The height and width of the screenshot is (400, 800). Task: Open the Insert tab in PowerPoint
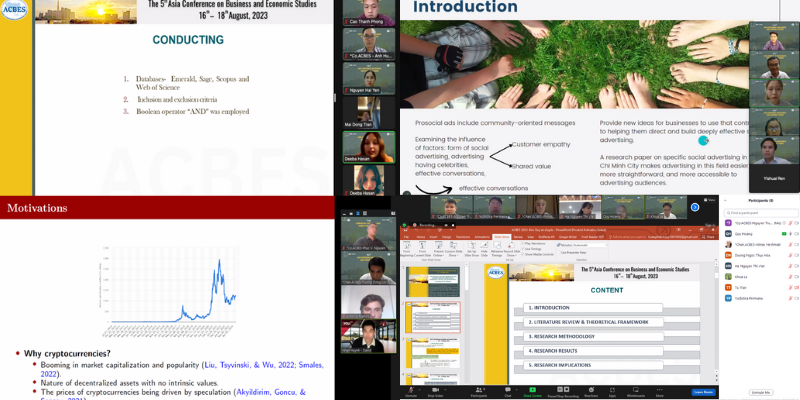433,237
